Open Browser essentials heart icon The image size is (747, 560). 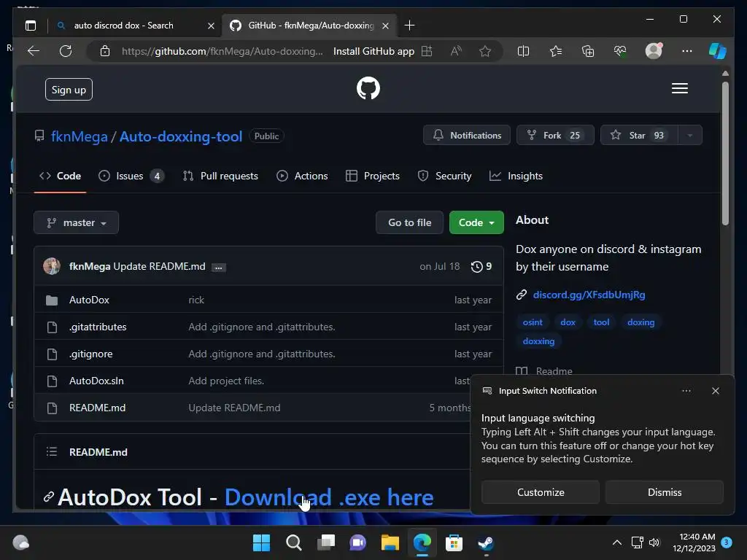tap(620, 51)
